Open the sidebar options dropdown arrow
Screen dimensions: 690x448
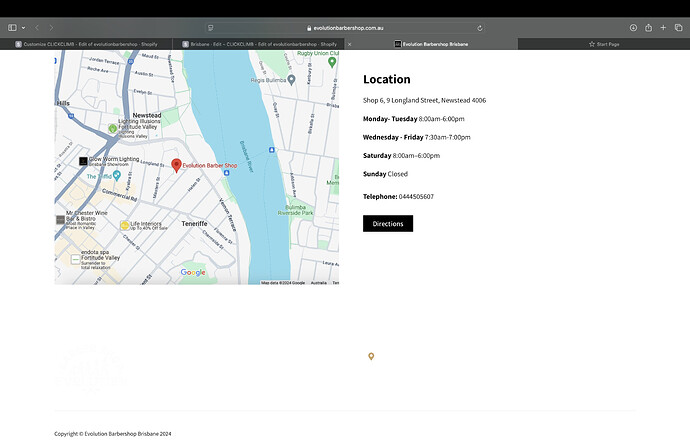coord(23,28)
